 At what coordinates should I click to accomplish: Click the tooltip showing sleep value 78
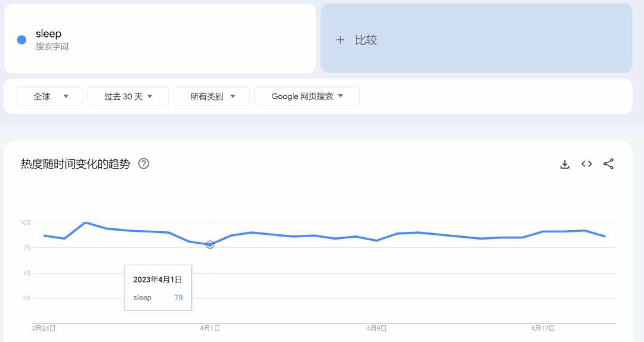[x=157, y=288]
